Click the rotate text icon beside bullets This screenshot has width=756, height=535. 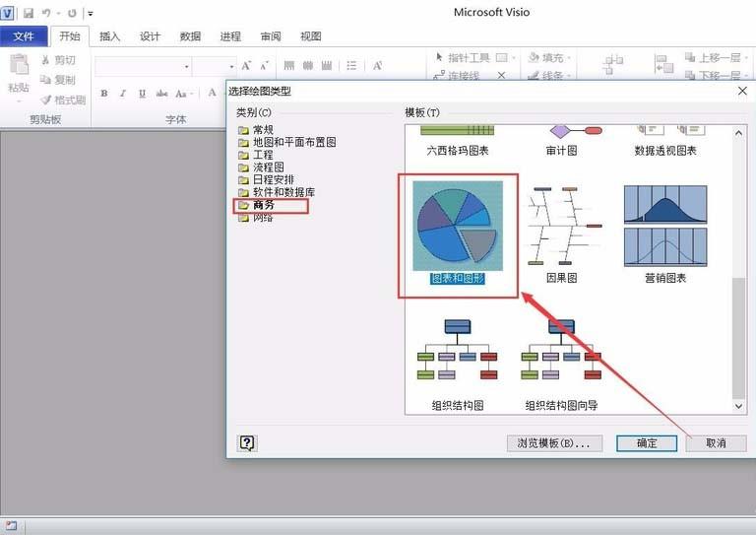(x=377, y=66)
